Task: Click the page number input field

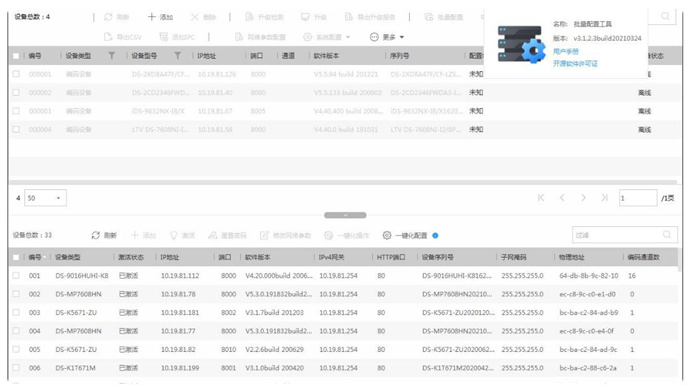Action: [638, 198]
